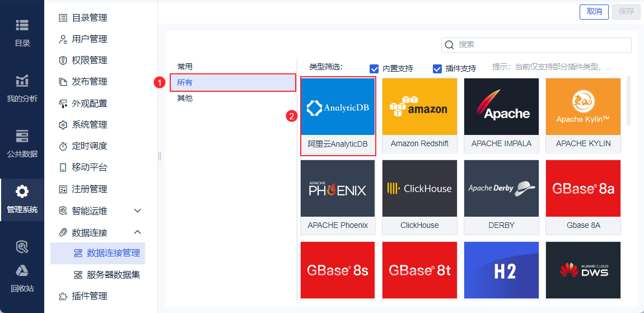Click 数据连接 paperclip icon
The height and width of the screenshot is (313, 644).
63,232
